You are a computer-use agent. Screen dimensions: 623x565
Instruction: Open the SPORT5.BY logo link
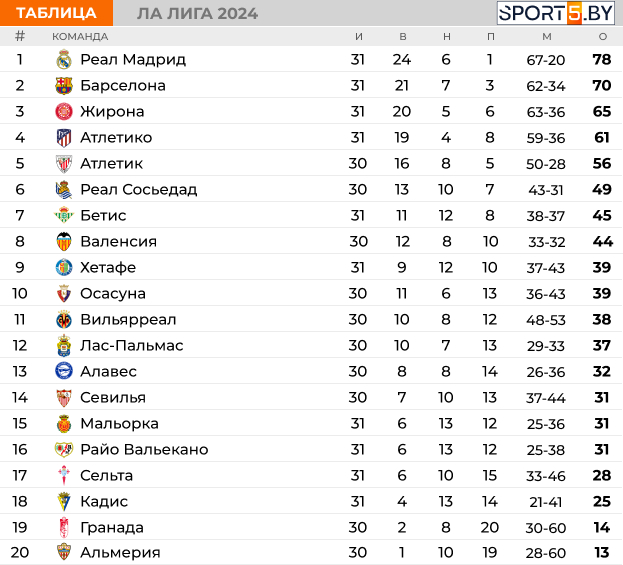[556, 13]
